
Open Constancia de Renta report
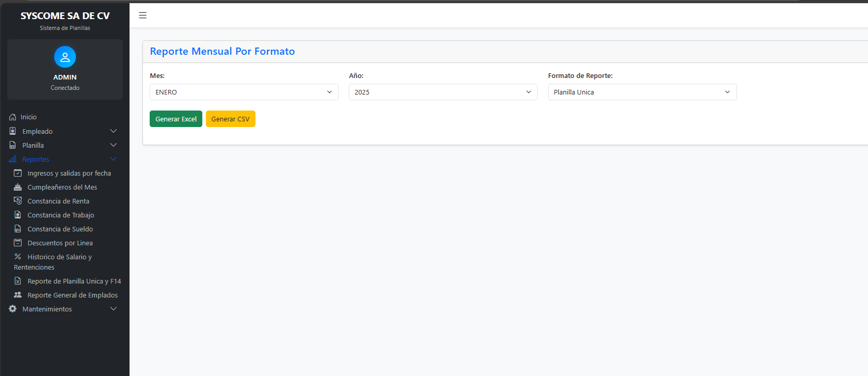[x=58, y=201]
